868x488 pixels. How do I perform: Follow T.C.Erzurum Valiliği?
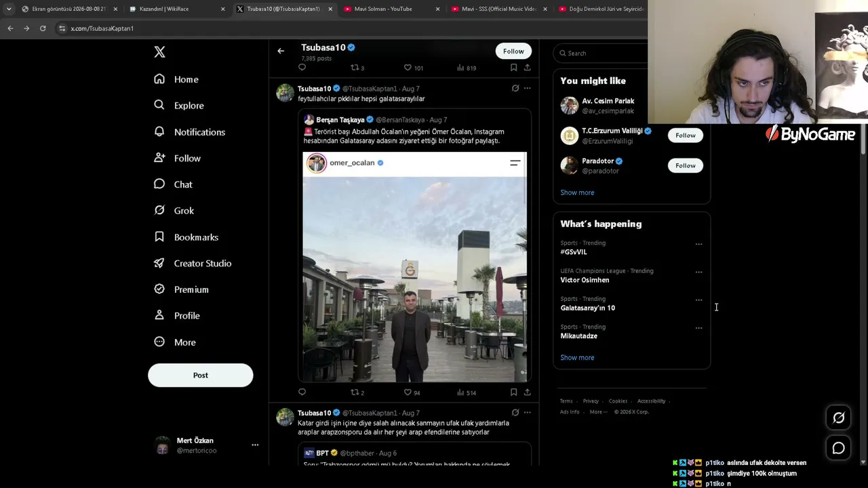tap(686, 135)
